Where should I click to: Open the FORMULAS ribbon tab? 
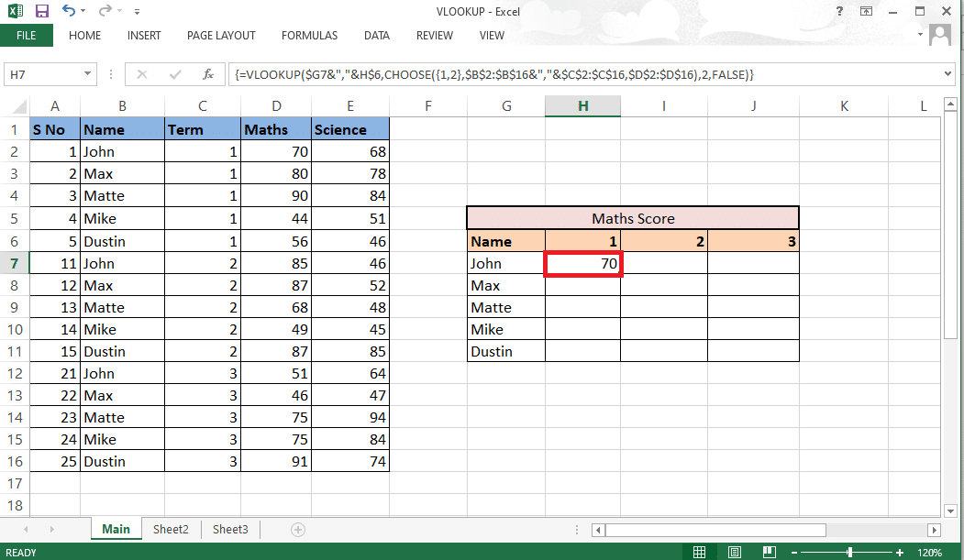[x=309, y=36]
